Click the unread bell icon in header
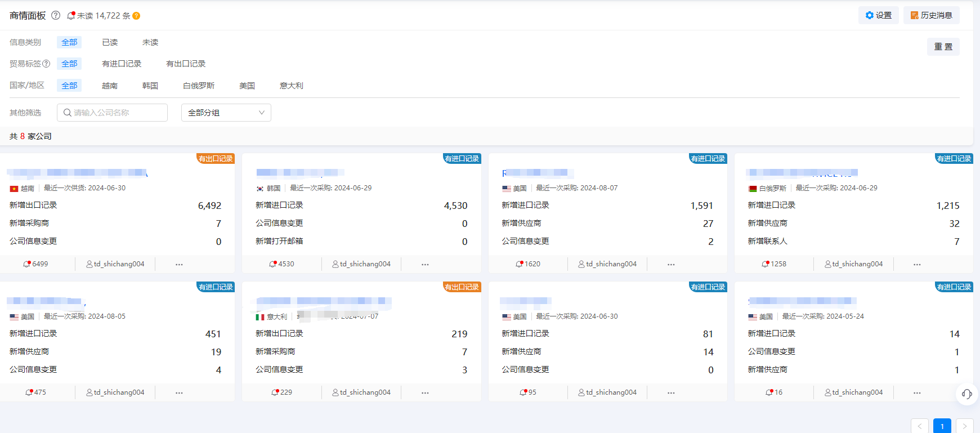Image resolution: width=980 pixels, height=433 pixels. 71,16
